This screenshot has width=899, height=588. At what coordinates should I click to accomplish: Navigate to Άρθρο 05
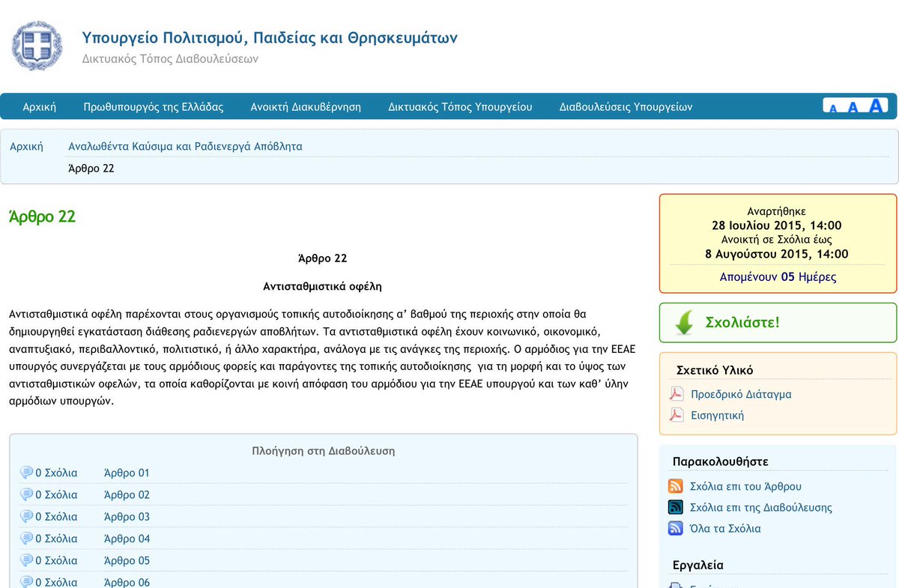tap(127, 560)
